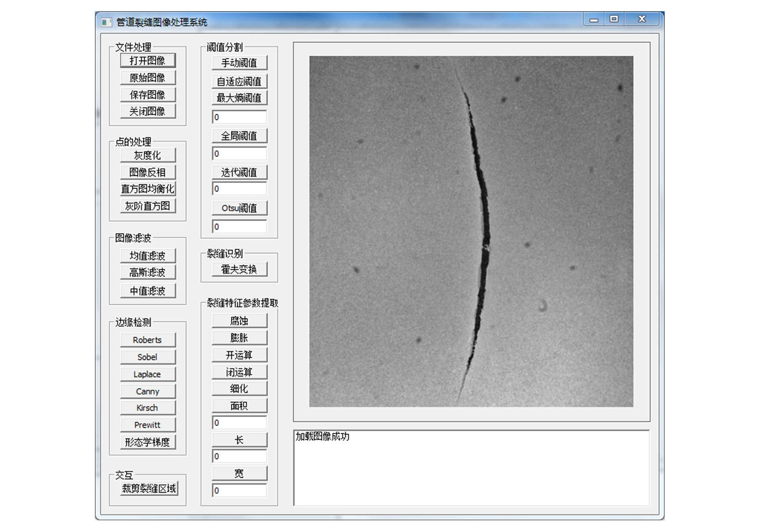Click the application icon in title bar
Image resolution: width=760 pixels, height=532 pixels.
point(106,23)
